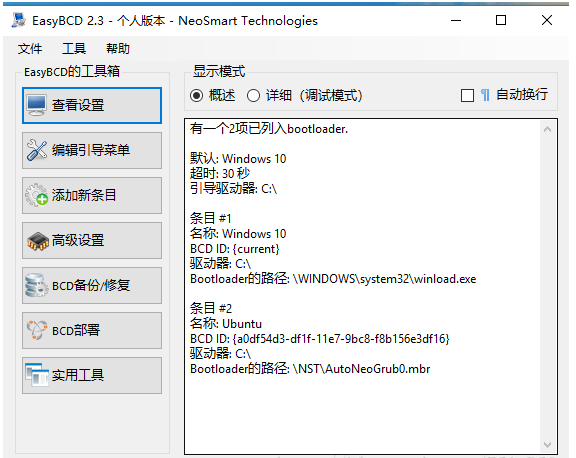Open the 文件 menu
This screenshot has height=458, width=576.
tap(30, 48)
